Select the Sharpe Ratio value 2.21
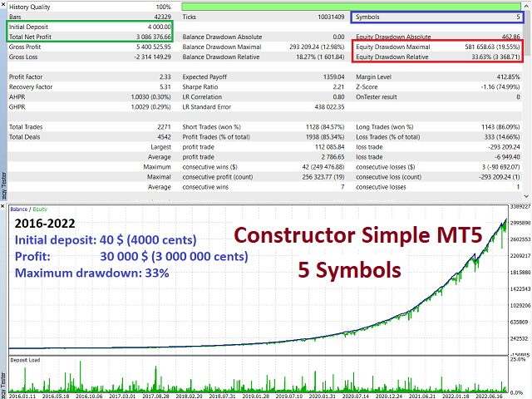 (x=338, y=86)
